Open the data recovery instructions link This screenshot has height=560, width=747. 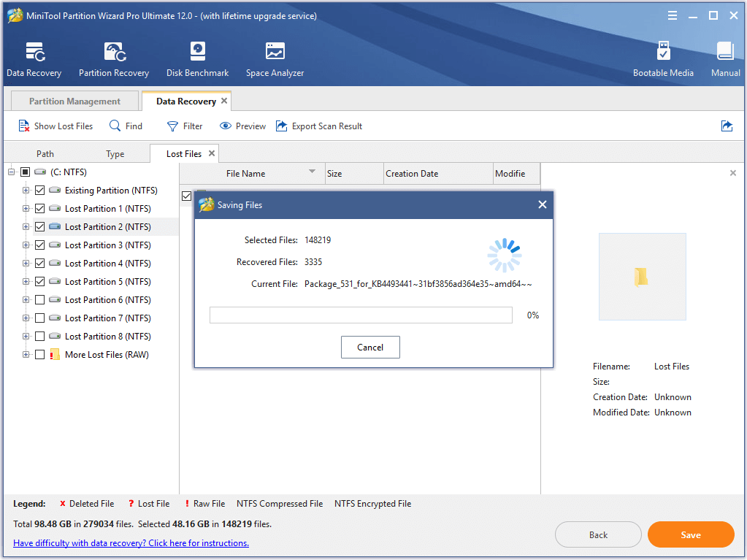pos(131,543)
